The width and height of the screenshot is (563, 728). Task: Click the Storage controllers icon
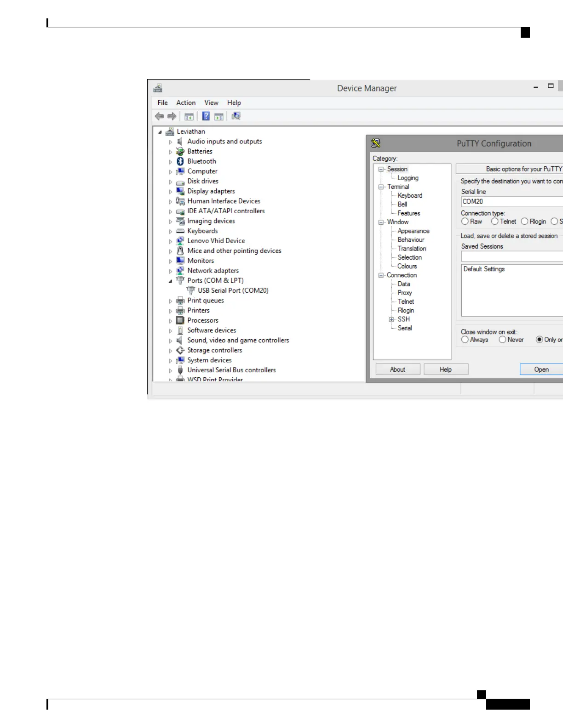tap(180, 350)
